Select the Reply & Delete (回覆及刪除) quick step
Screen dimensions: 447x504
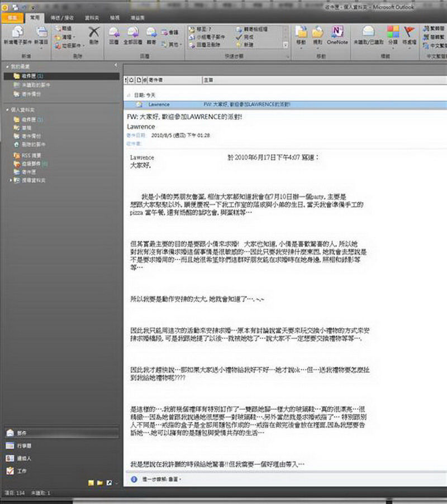click(205, 45)
